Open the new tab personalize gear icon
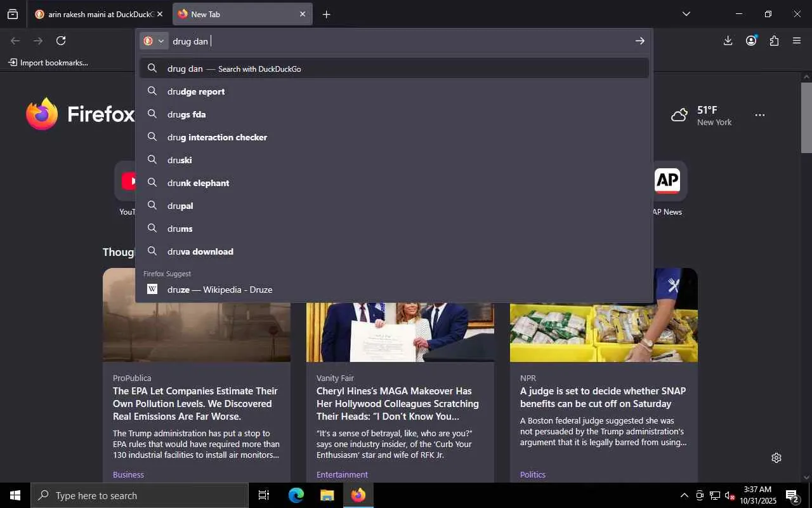The width and height of the screenshot is (812, 508). (x=776, y=458)
